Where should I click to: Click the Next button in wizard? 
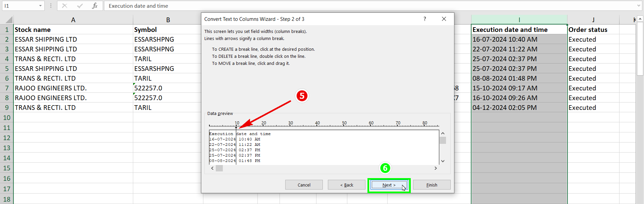pyautogui.click(x=389, y=185)
